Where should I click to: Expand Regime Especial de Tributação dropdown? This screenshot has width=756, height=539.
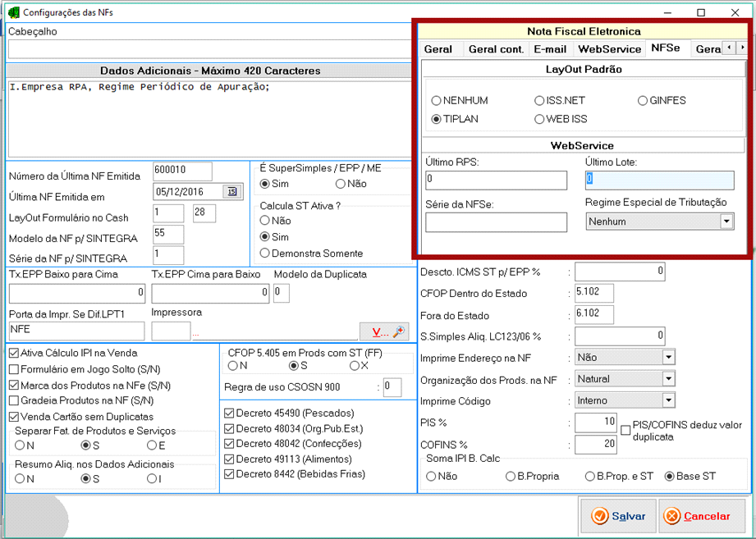(x=726, y=222)
